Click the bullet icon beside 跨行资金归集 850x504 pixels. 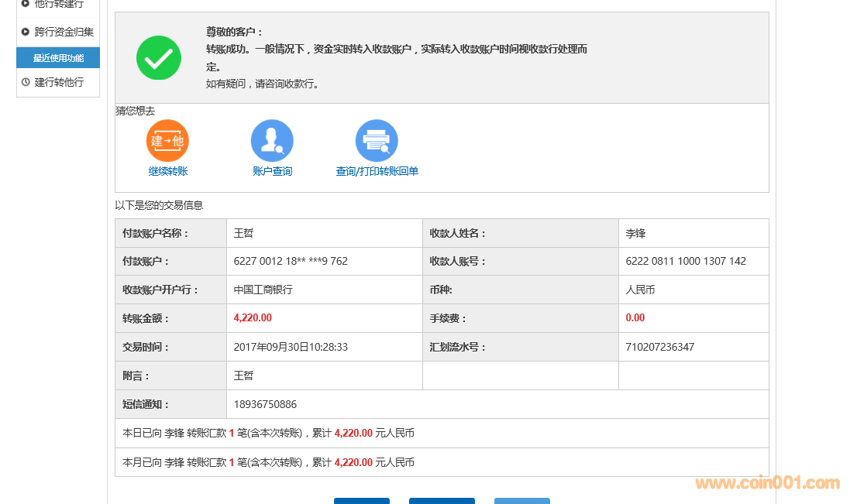(26, 32)
